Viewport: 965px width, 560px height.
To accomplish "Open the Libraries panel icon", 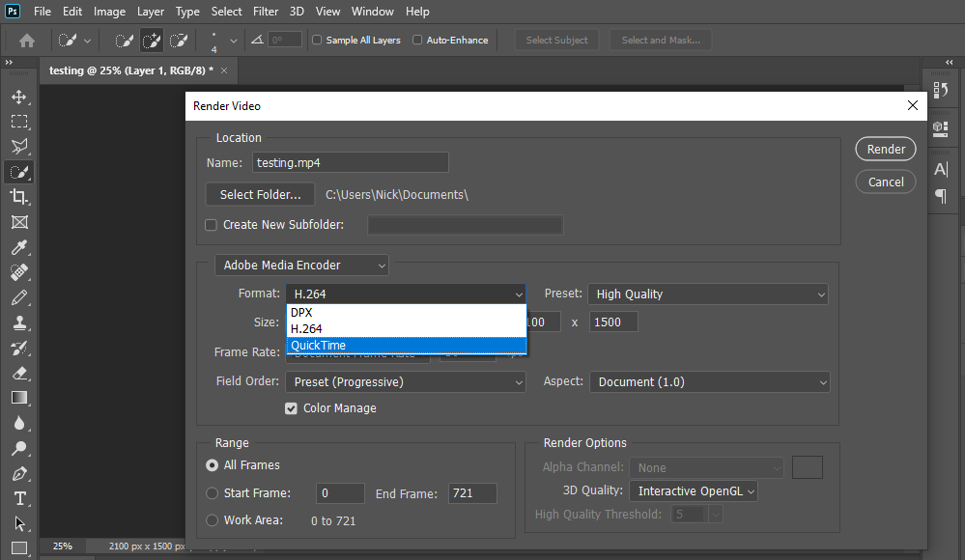I will click(x=941, y=128).
